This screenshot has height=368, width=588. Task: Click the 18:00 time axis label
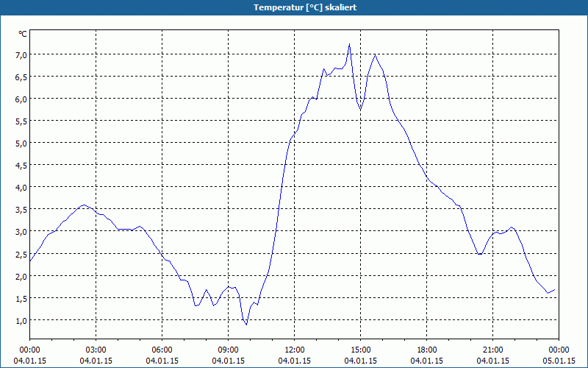pos(427,350)
